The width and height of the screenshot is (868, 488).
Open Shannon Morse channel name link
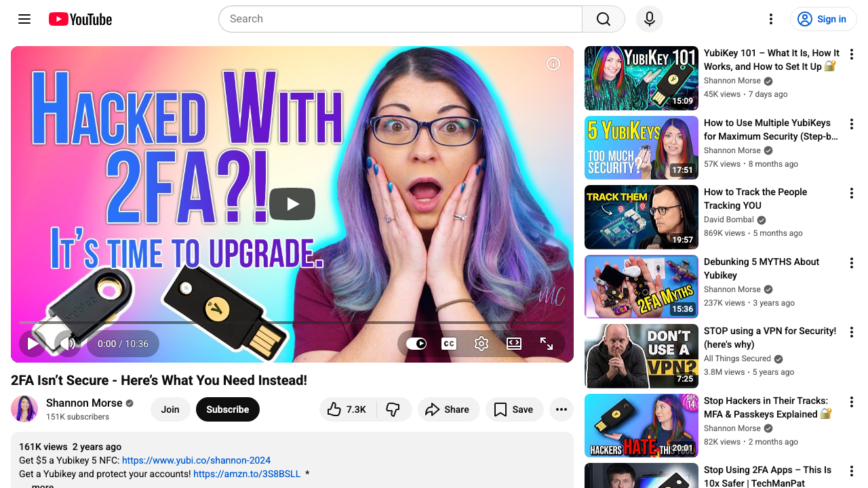[x=84, y=403]
